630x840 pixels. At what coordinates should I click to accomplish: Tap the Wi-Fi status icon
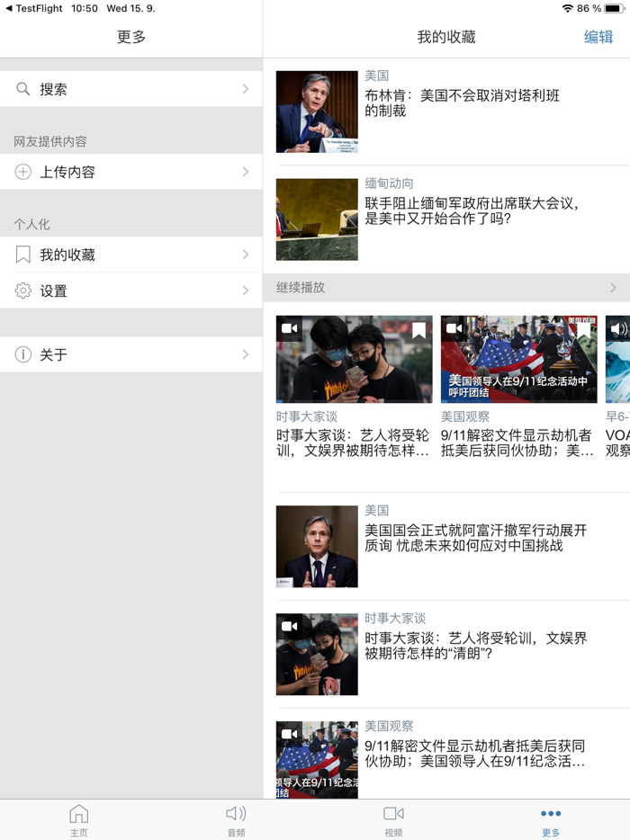click(x=567, y=8)
